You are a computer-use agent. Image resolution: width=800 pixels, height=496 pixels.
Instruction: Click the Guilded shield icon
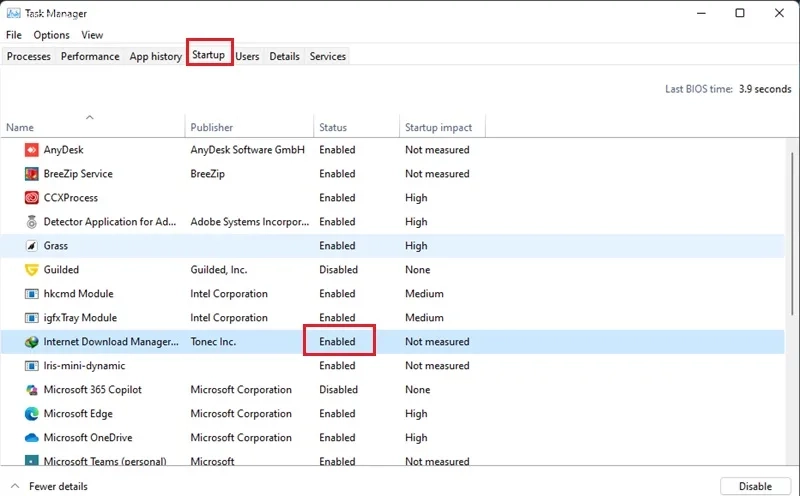tap(32, 270)
